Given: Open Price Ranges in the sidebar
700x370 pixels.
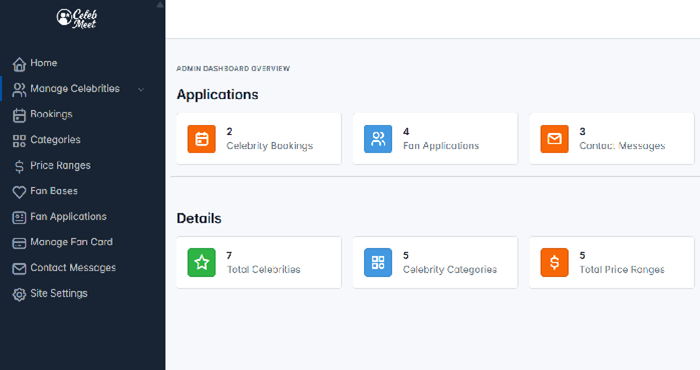Looking at the screenshot, I should tap(60, 166).
